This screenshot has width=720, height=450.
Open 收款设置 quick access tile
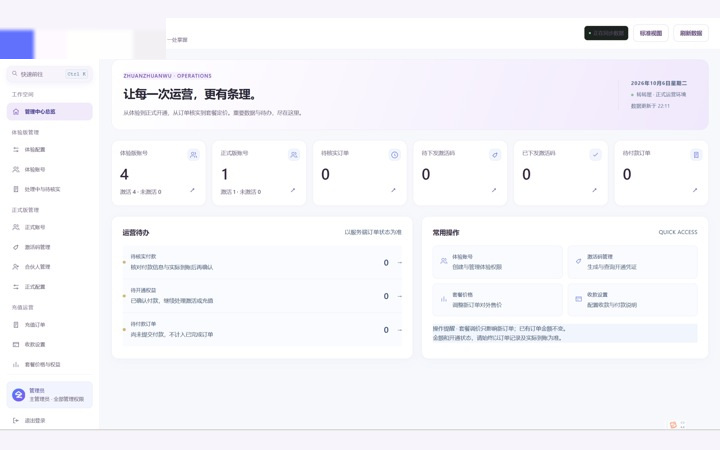coord(633,300)
